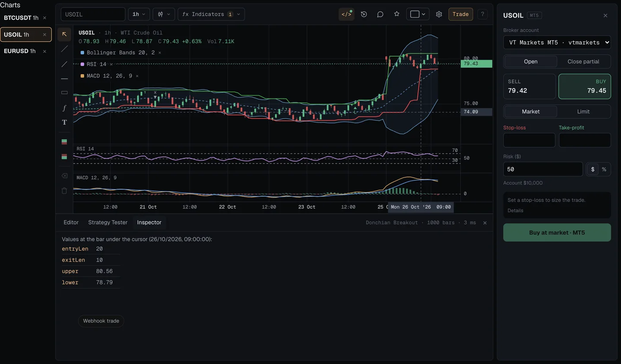Open the chat comment bubble icon
This screenshot has height=364, width=621.
380,14
